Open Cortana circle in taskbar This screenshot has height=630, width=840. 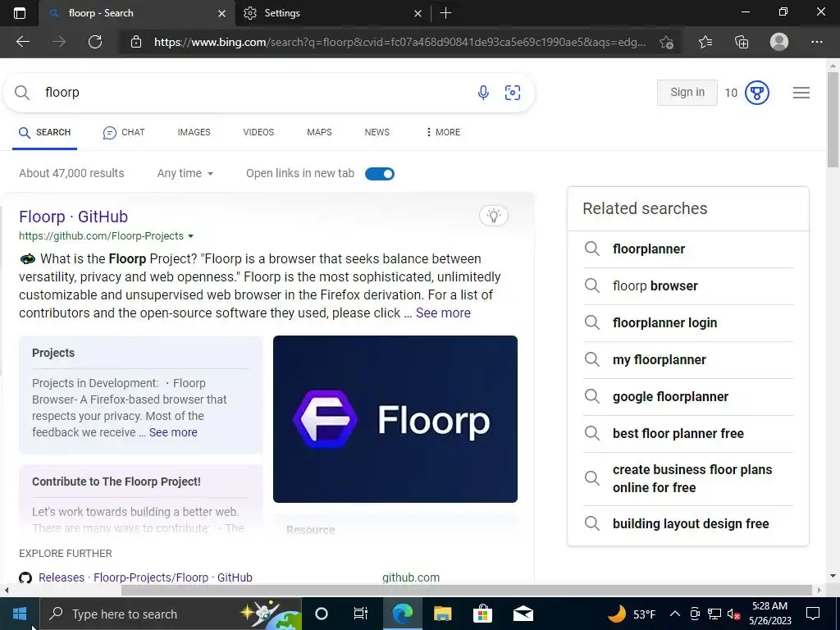point(322,614)
